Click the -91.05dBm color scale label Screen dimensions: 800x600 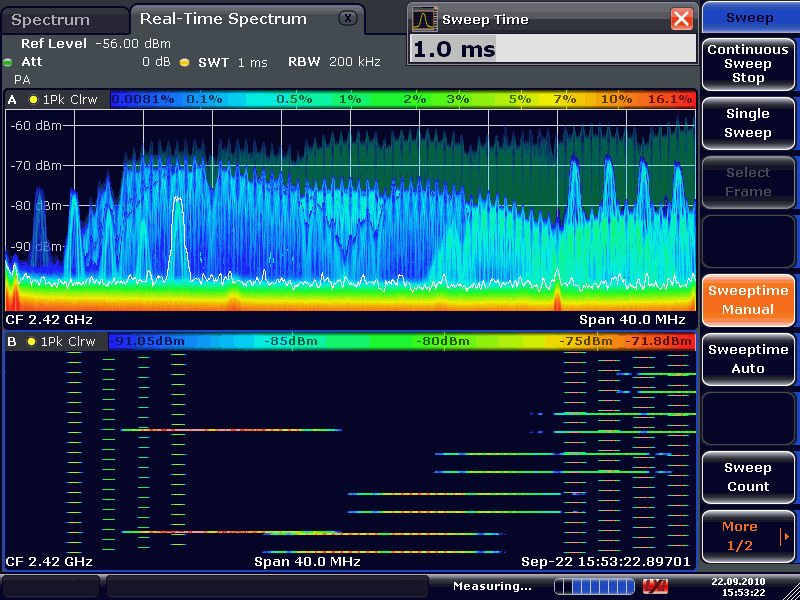click(145, 341)
